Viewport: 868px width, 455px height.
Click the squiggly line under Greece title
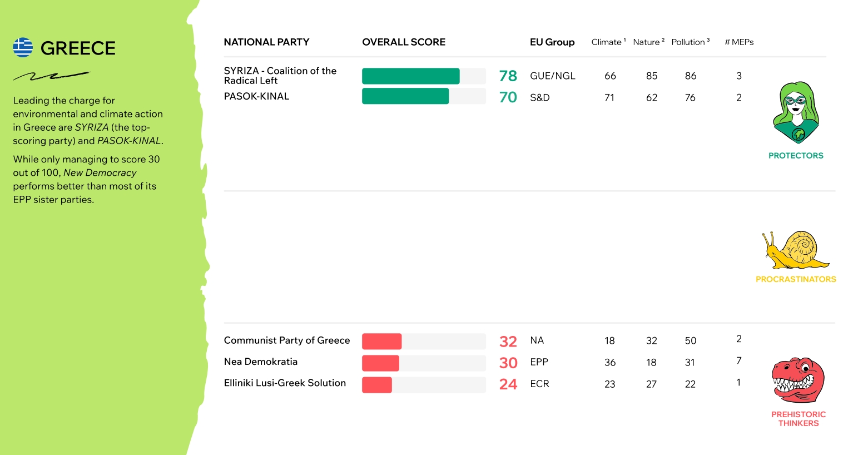click(x=51, y=76)
